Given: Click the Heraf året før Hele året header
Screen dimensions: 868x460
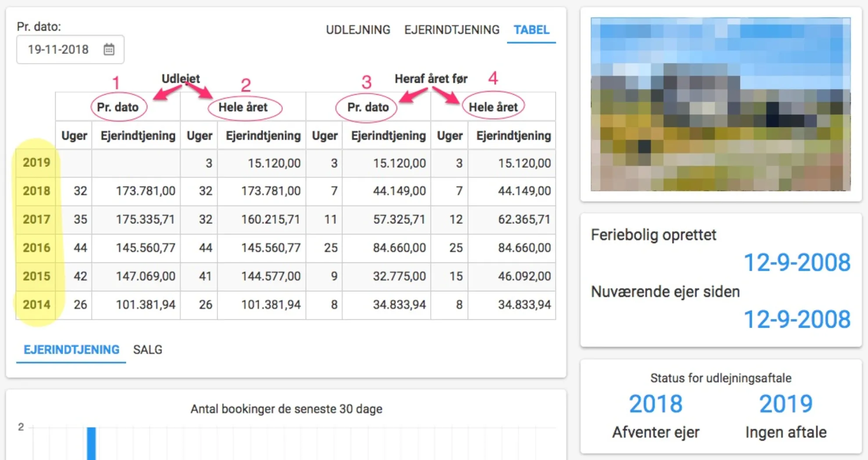Looking at the screenshot, I should coord(493,106).
